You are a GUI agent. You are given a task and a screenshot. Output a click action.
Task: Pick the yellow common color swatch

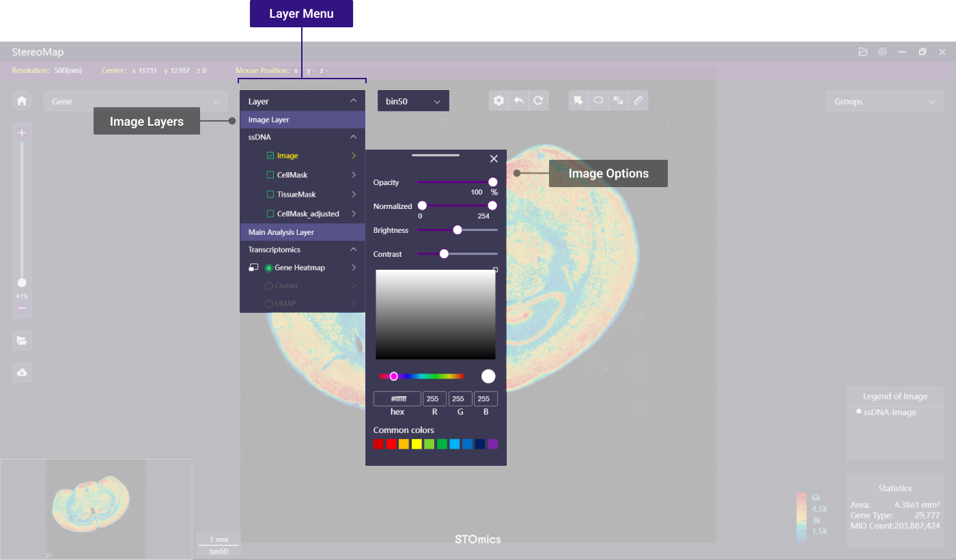417,444
